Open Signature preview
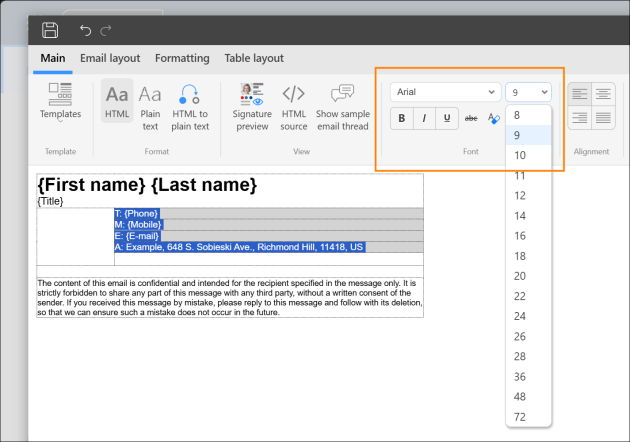The width and height of the screenshot is (630, 442). (252, 108)
